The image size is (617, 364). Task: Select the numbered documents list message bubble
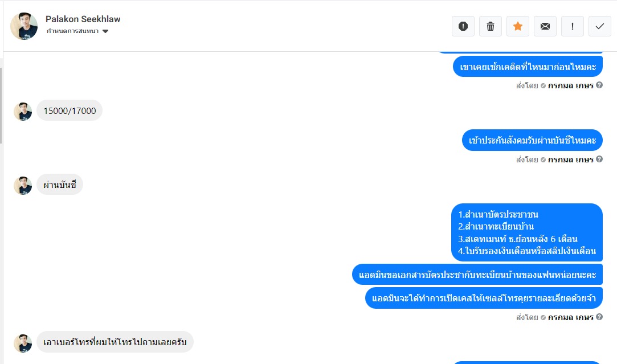click(x=527, y=232)
